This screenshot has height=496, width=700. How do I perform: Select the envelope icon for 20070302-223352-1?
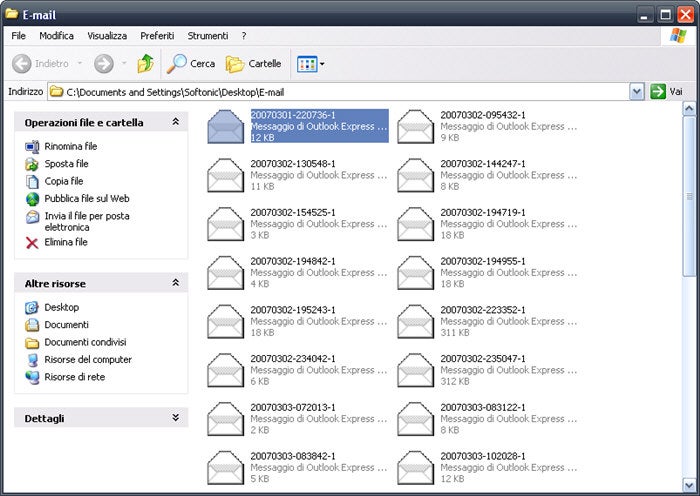coord(415,321)
